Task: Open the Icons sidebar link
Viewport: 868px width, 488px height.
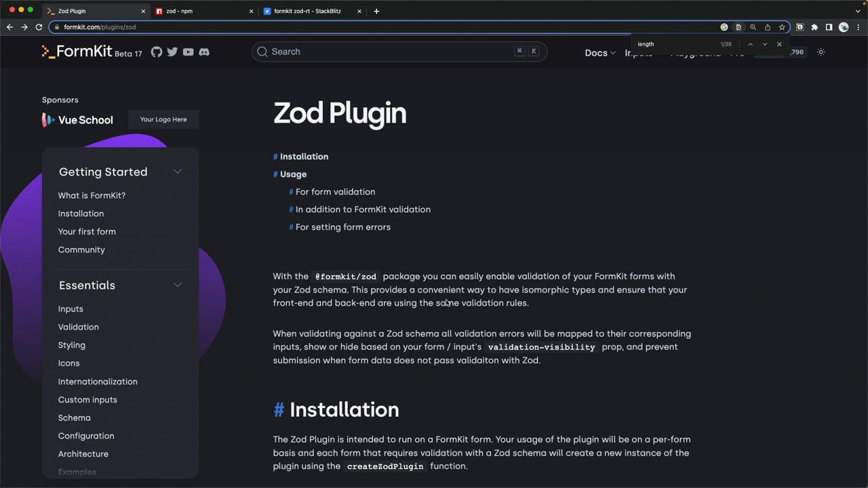Action: 68,363
